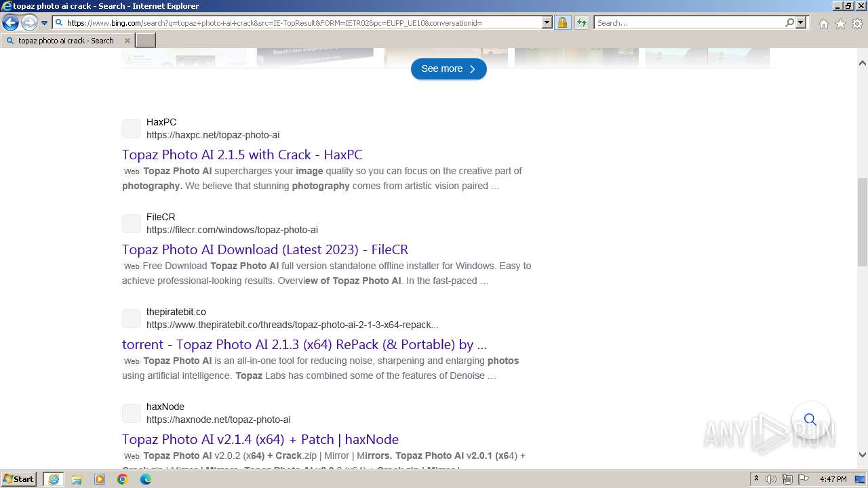Open 'Topaz Photo AI 2.1.5 with Crack - HaxPC' link
The height and width of the screenshot is (488, 868).
[x=242, y=155]
